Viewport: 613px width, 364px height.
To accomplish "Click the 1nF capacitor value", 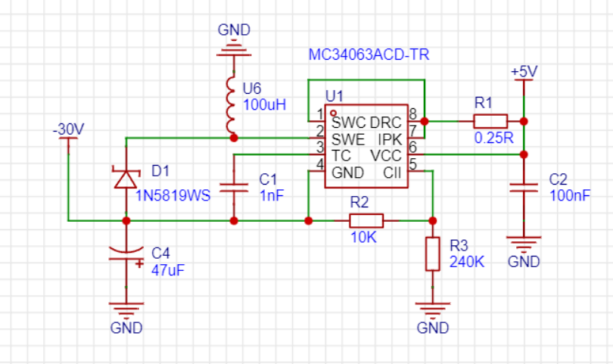I will (x=272, y=195).
